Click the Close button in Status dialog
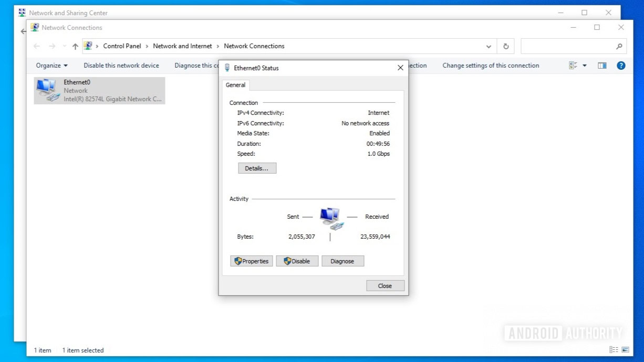644x362 pixels. (x=385, y=286)
